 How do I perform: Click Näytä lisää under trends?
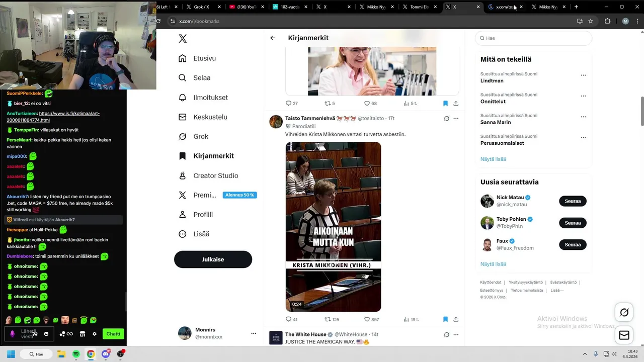pyautogui.click(x=493, y=159)
